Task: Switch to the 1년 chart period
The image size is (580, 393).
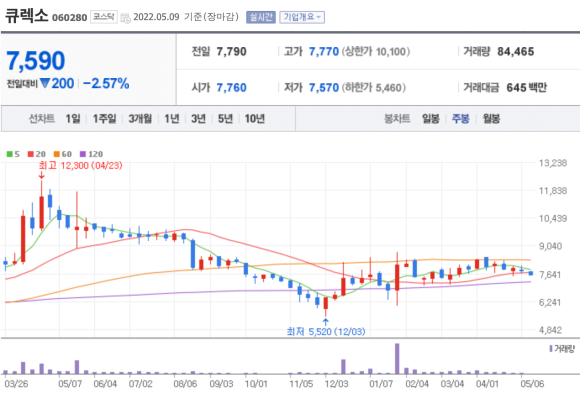Action: click(172, 119)
